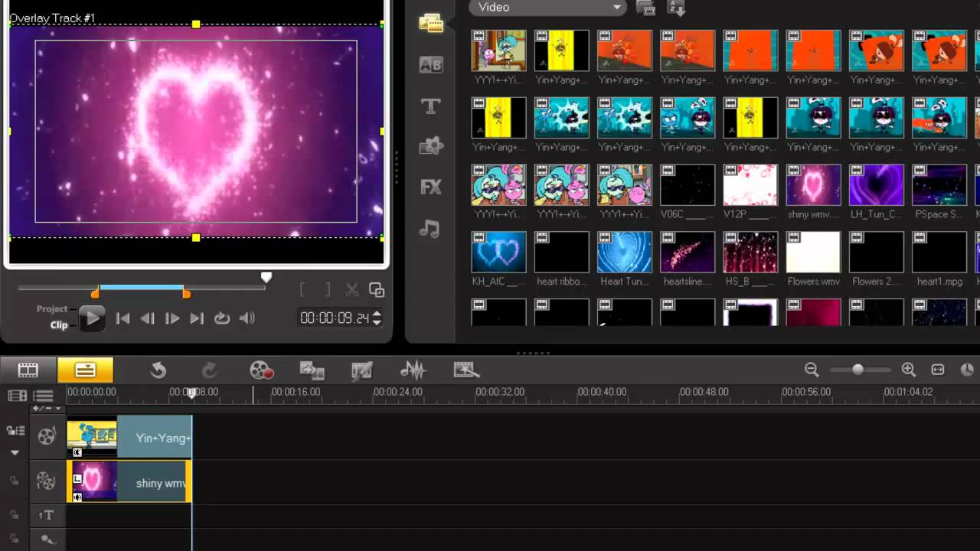Open the Graphic library icon
Screen dimensions: 980x551
pyautogui.click(x=431, y=145)
